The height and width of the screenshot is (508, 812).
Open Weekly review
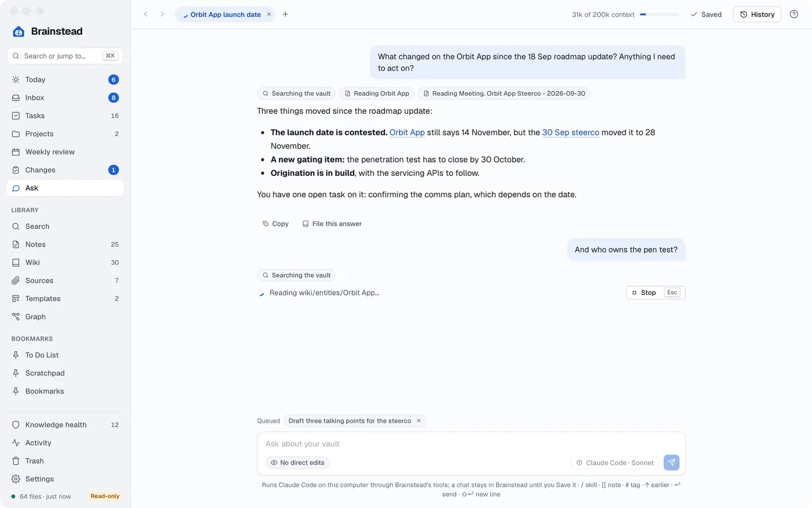[66, 152]
